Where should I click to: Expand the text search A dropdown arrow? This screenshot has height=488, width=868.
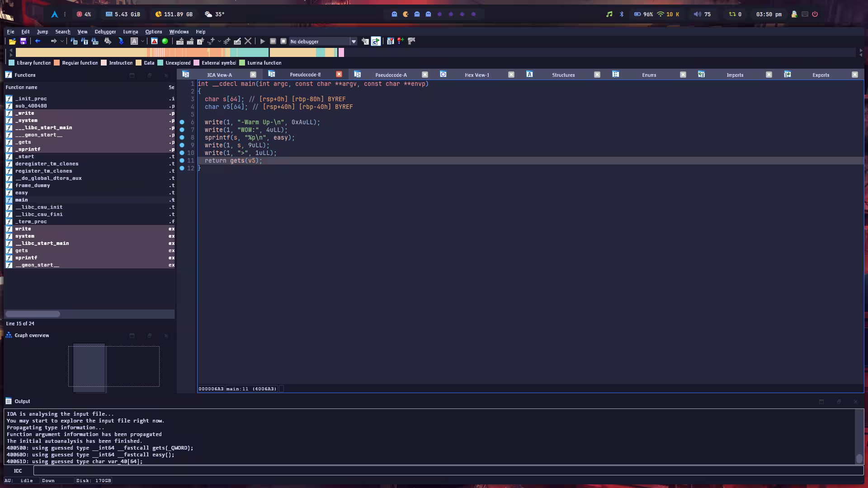(x=142, y=41)
